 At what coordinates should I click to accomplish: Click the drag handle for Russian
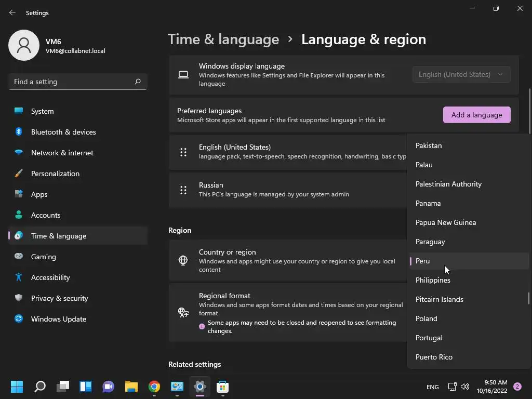tap(183, 190)
